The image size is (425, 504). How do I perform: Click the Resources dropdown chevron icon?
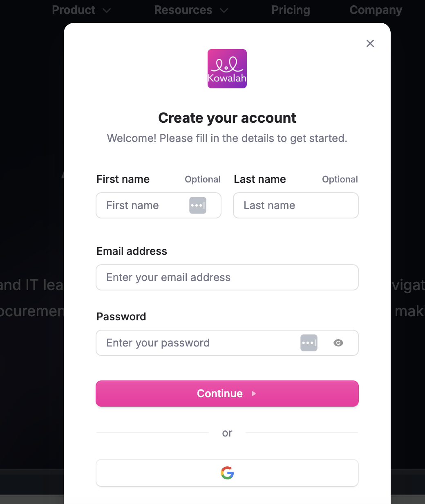click(224, 10)
